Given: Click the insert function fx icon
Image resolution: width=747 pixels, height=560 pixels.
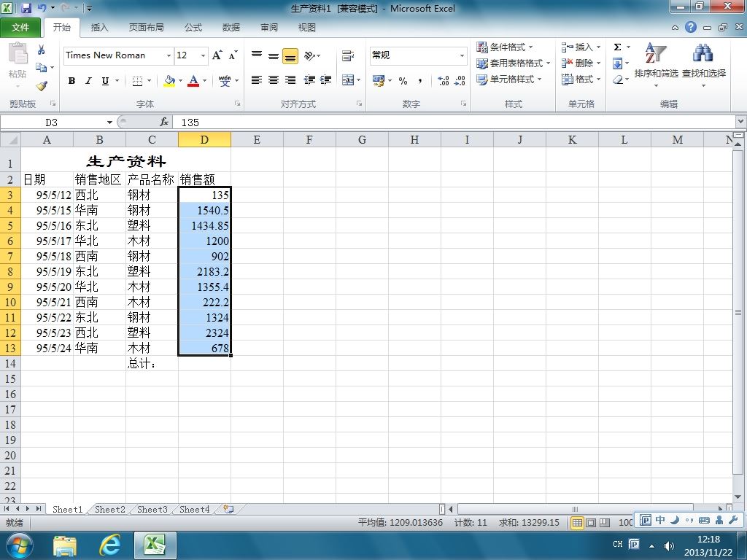Looking at the screenshot, I should tap(164, 122).
